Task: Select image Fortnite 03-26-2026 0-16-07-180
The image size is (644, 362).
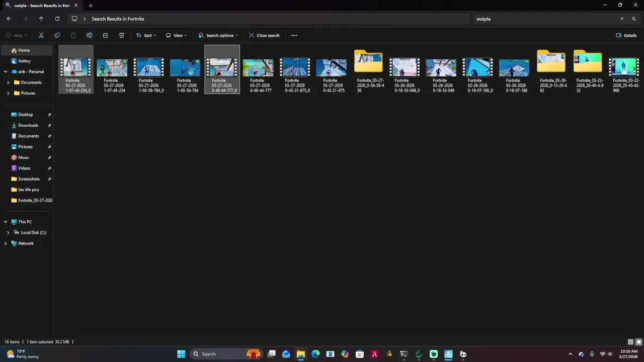Action: click(514, 69)
